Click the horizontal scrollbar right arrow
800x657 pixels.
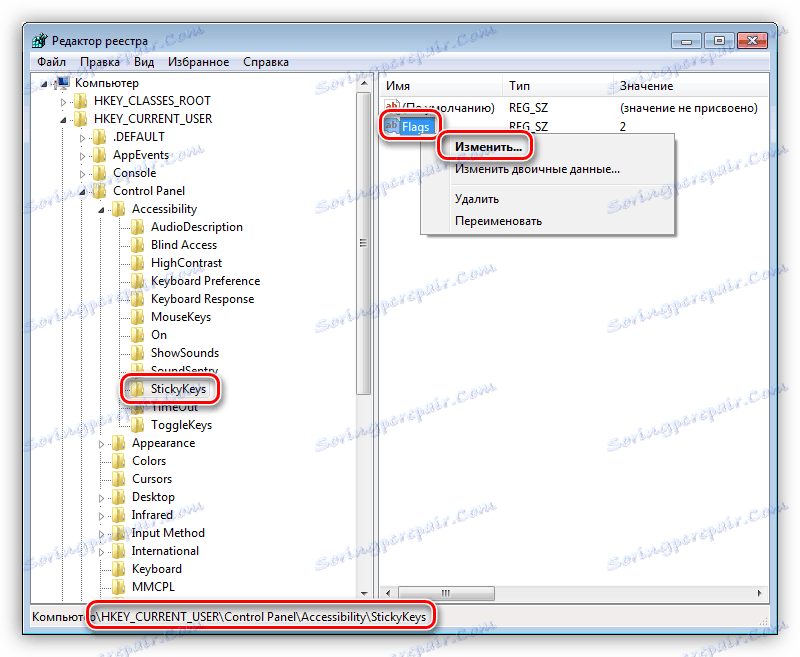click(759, 593)
